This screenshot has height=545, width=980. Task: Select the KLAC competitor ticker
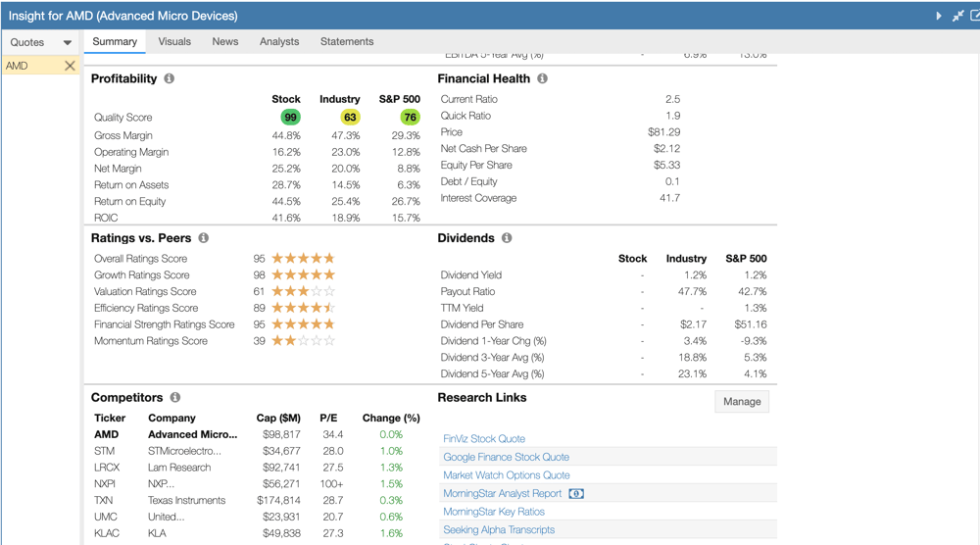106,533
